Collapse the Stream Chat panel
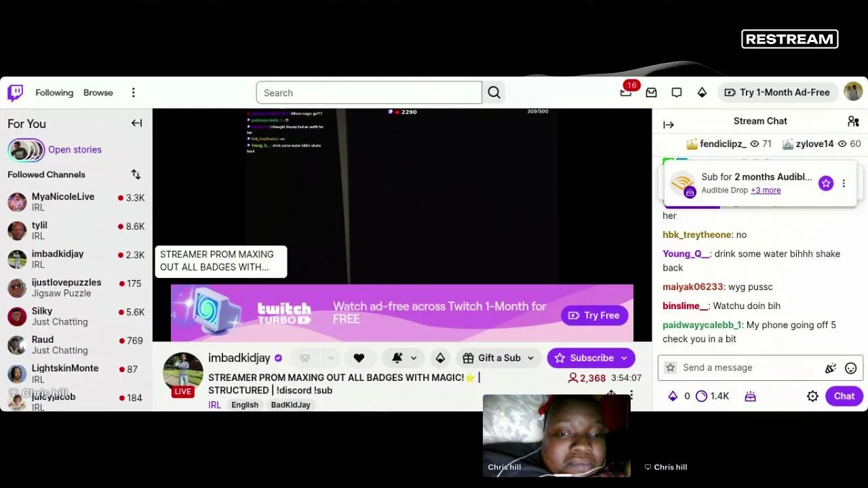Image resolution: width=868 pixels, height=488 pixels. click(668, 125)
